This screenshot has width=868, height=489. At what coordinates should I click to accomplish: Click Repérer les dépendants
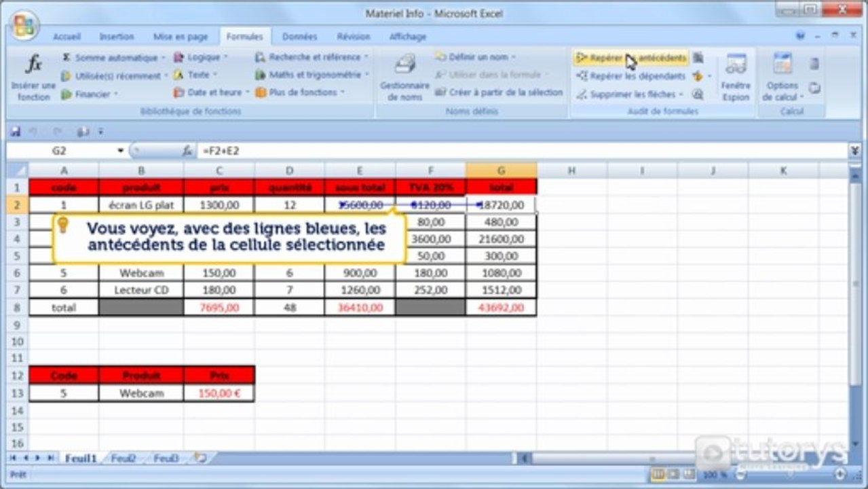point(631,77)
